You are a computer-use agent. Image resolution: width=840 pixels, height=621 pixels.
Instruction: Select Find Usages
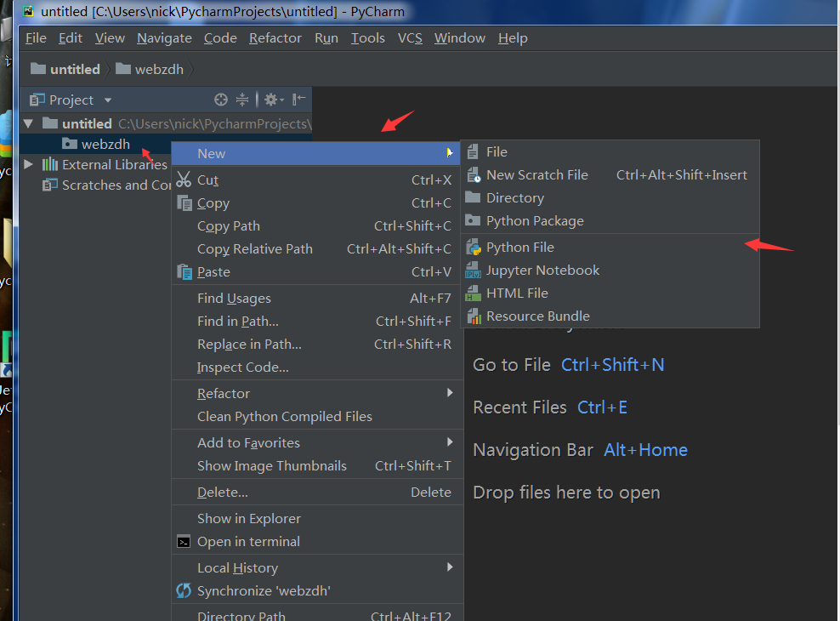pyautogui.click(x=317, y=299)
